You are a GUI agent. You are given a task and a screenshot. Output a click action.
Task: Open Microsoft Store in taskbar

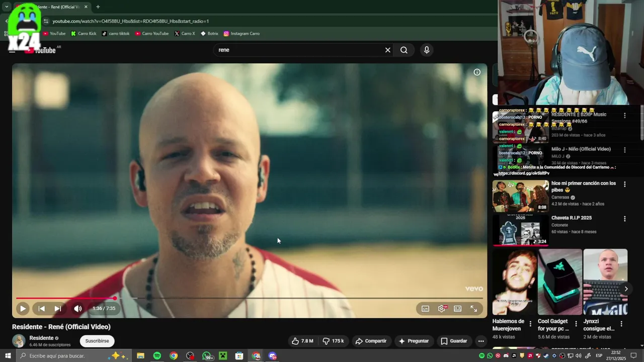coord(239,356)
